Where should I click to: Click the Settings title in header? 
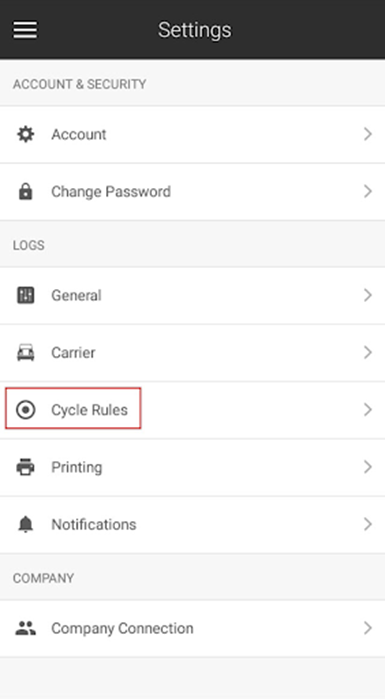[195, 30]
